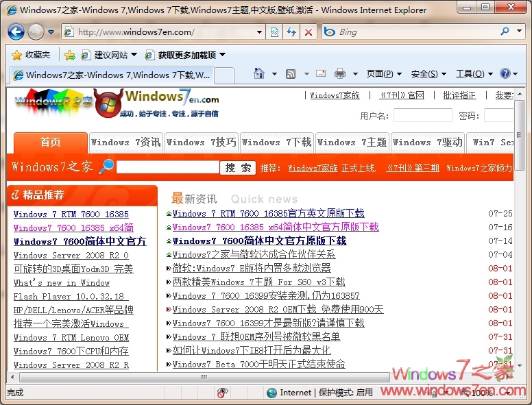Viewport: 532px width, 405px height.
Task: Click the Add to Favorites Bar star icon
Action: (x=69, y=55)
